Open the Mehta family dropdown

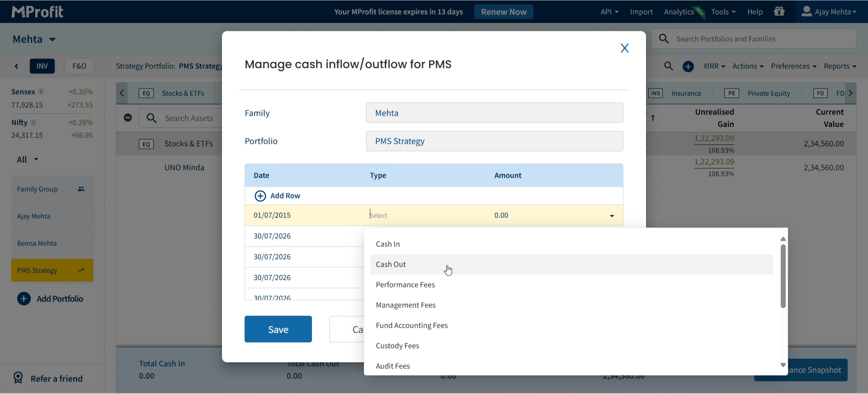[34, 39]
